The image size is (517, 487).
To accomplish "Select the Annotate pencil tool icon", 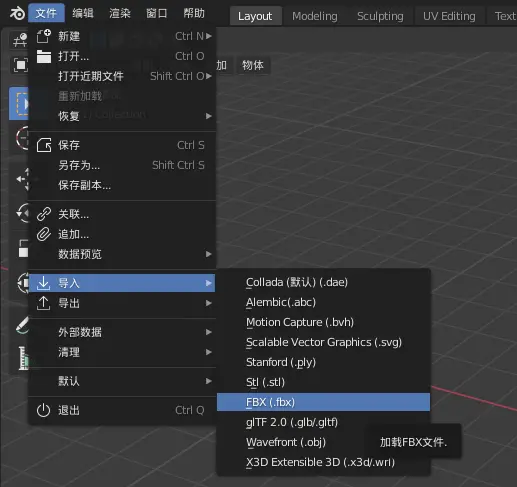I will [23, 325].
